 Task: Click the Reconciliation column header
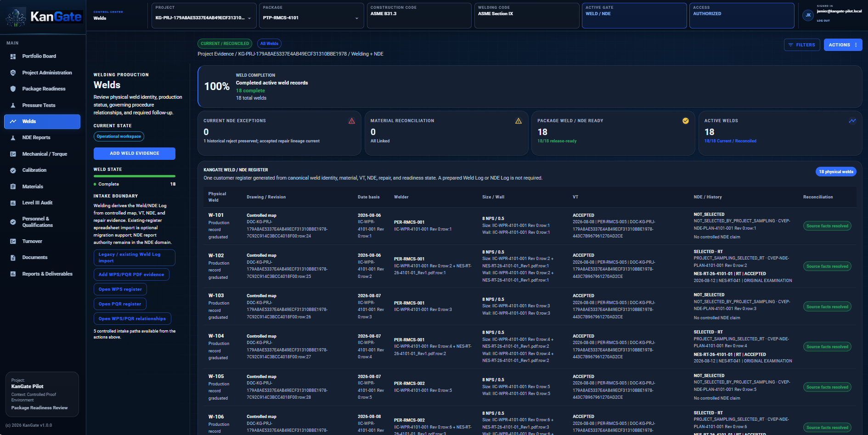tap(818, 197)
